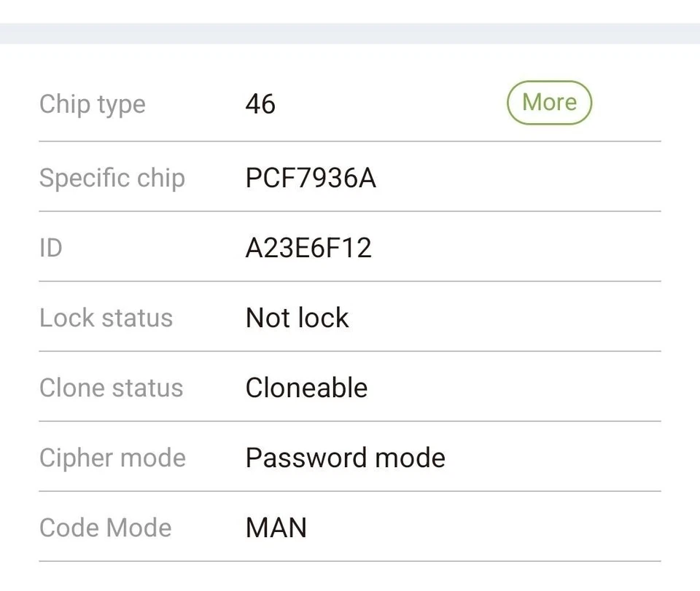Tap the PCF7936A chip value
Image resolution: width=700 pixels, height=591 pixels.
(x=311, y=178)
